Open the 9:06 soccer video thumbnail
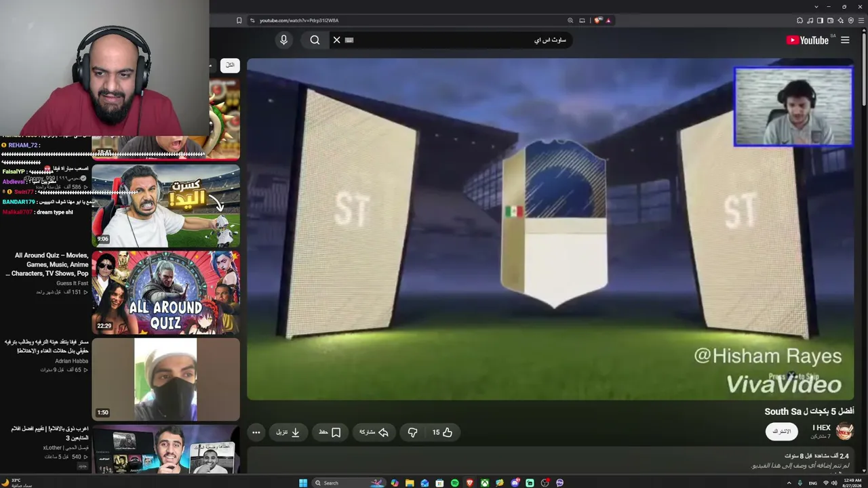Image resolution: width=868 pixels, height=488 pixels. (165, 205)
